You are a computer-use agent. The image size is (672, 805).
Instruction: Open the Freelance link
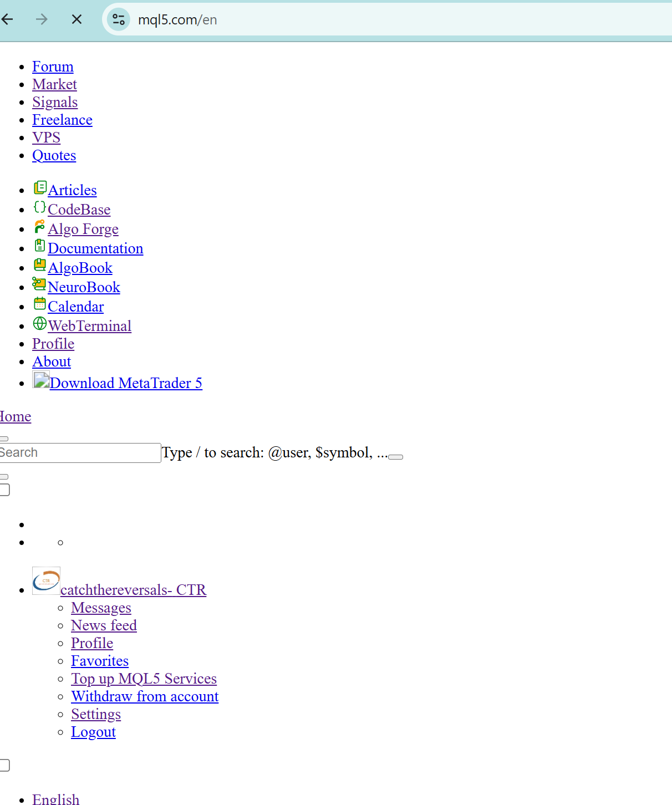(x=62, y=120)
